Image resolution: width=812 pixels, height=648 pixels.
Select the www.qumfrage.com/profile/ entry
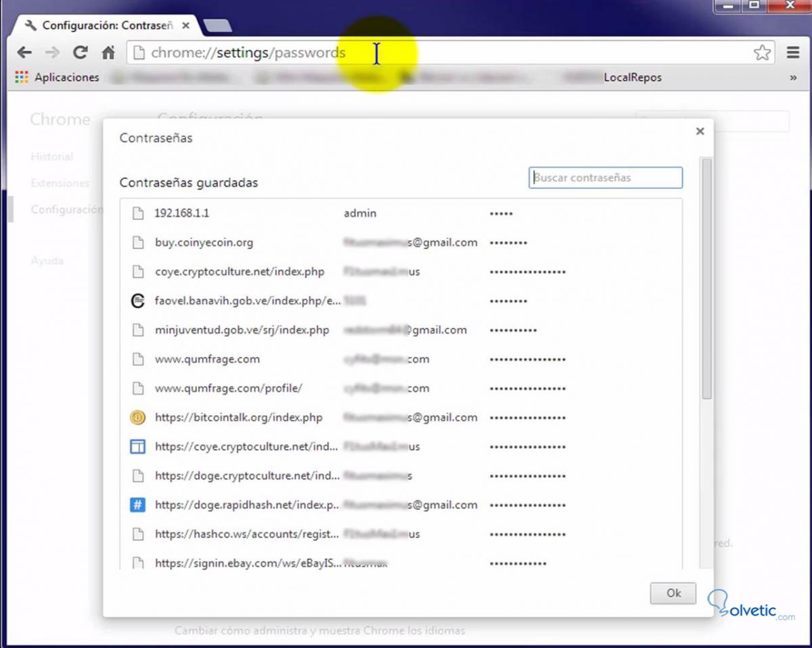(x=401, y=388)
